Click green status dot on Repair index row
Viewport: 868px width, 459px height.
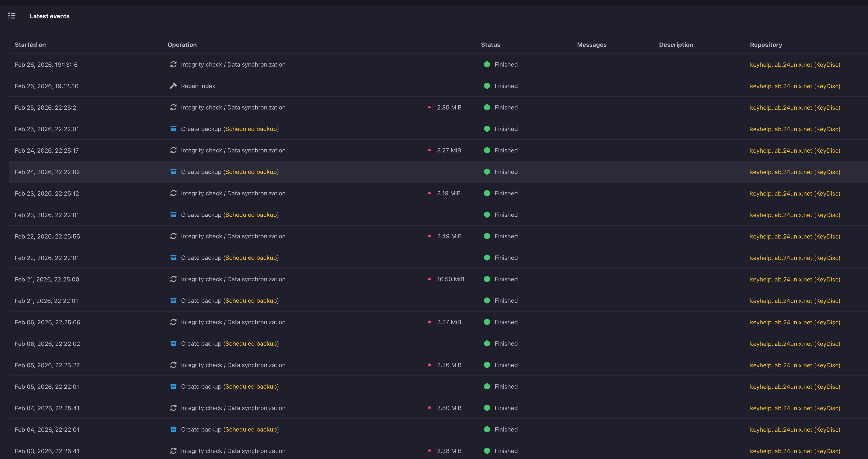coord(487,86)
